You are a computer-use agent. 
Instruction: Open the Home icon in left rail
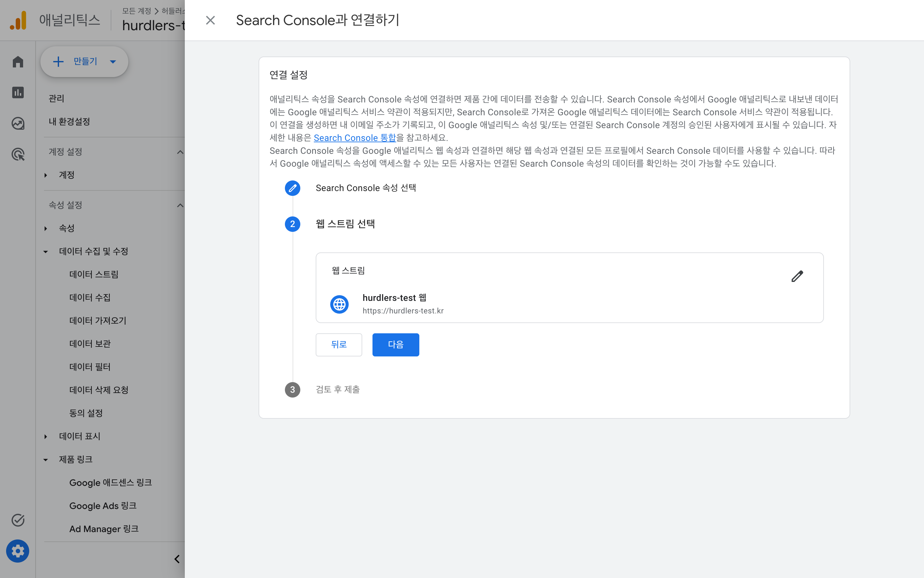coord(18,62)
